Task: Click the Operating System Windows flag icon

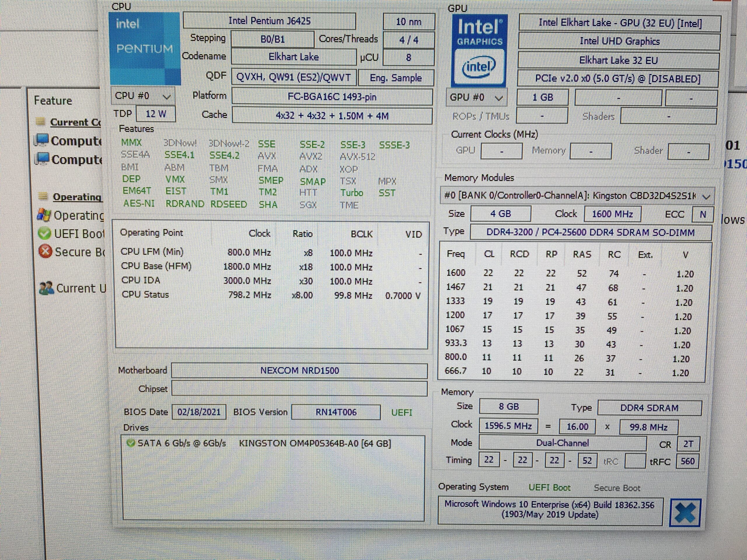Action: pos(44,215)
